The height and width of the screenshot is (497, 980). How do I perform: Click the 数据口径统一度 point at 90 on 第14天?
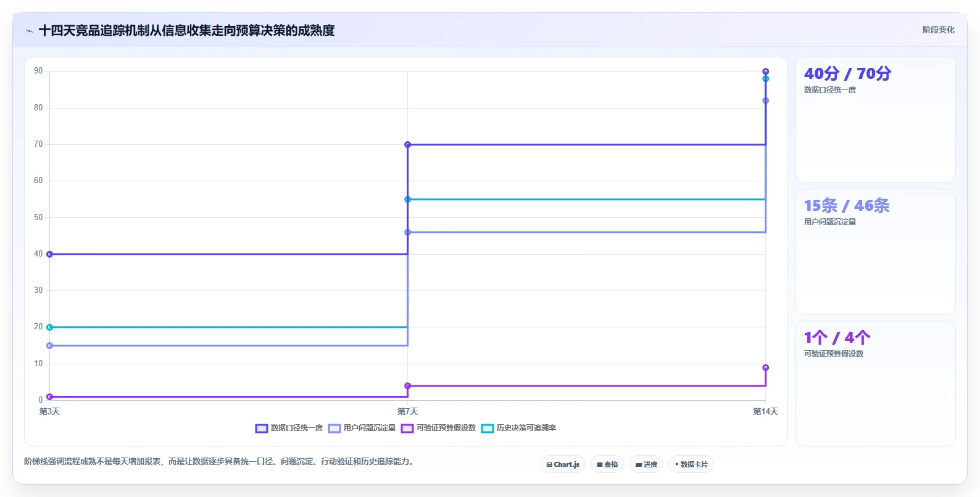(x=765, y=72)
